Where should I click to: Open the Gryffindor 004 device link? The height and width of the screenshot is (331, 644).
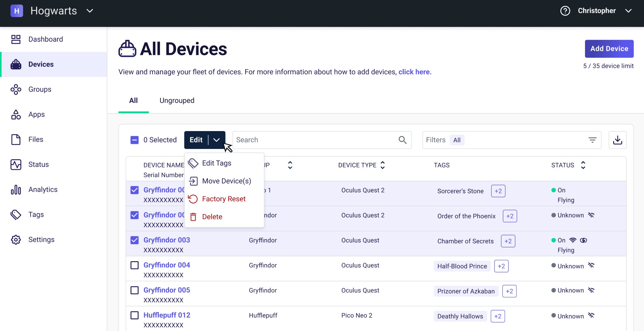click(167, 265)
